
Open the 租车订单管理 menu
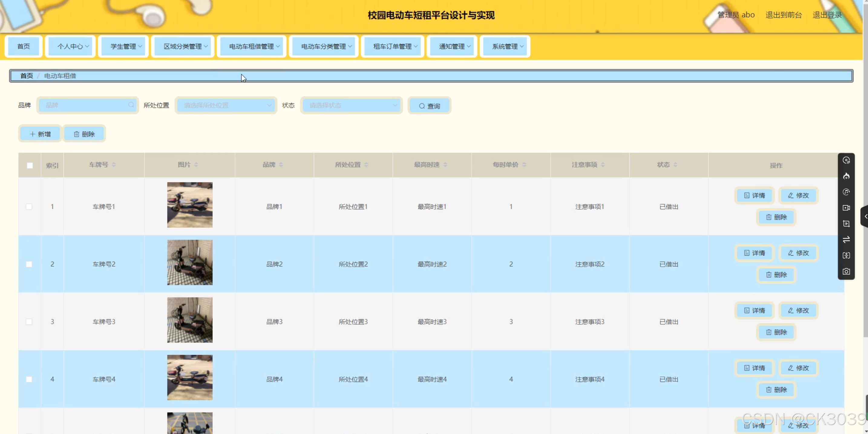pos(393,47)
